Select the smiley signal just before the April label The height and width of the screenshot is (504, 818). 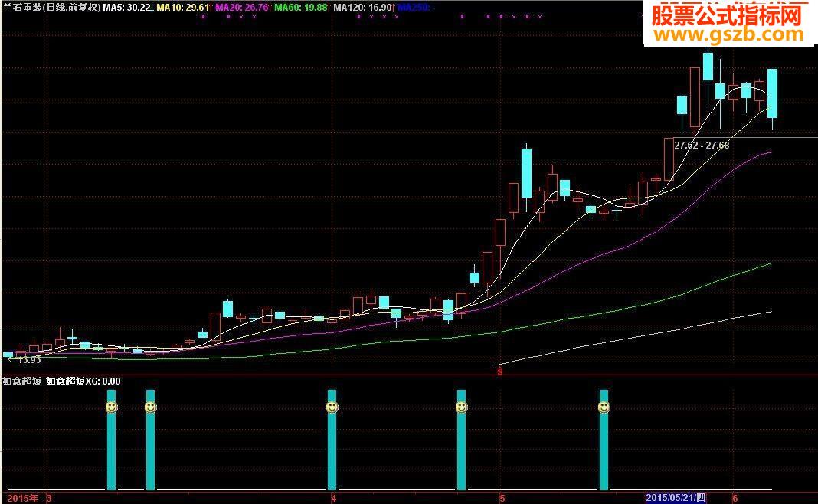[332, 407]
